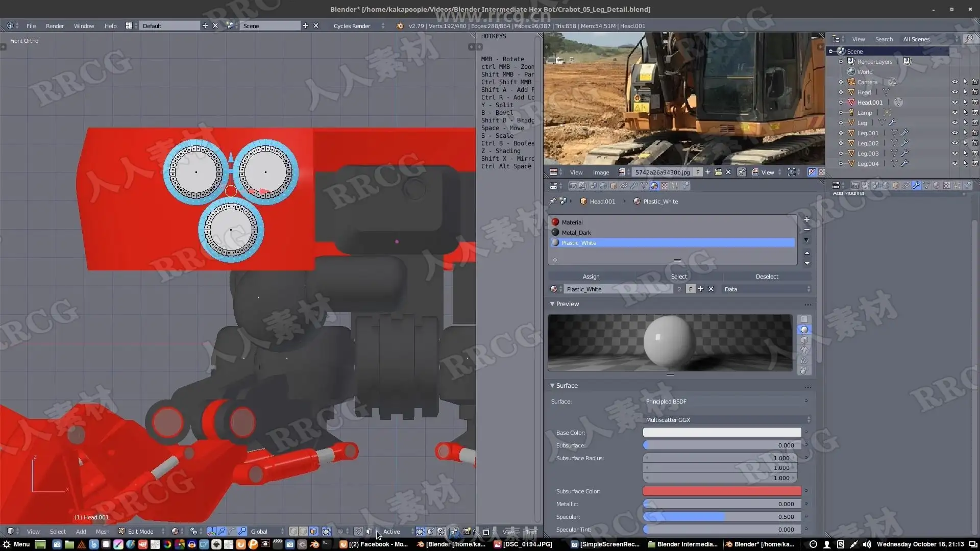This screenshot has width=980, height=551.
Task: Open the Render camera properties tab
Action: point(573,186)
